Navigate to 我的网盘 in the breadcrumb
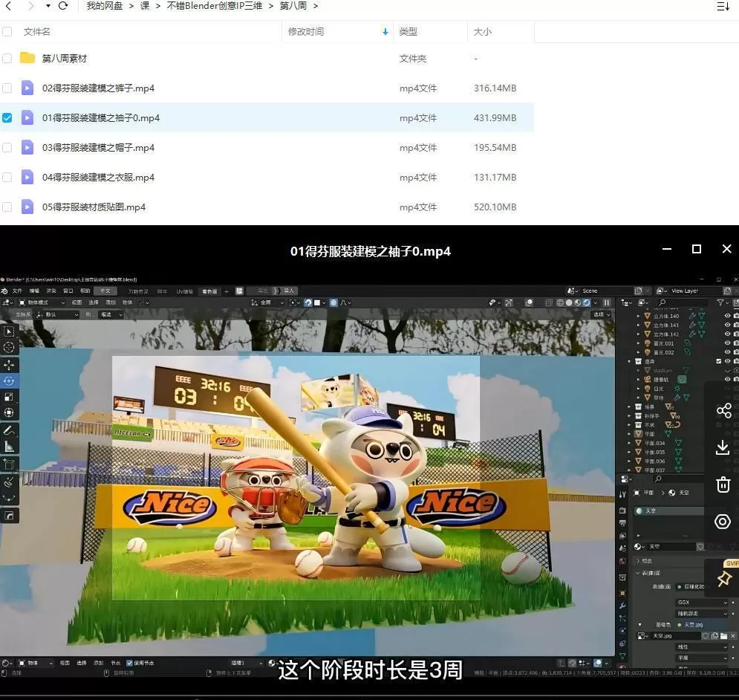 pos(104,6)
